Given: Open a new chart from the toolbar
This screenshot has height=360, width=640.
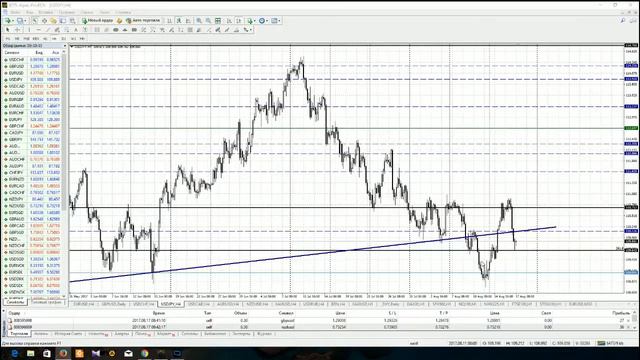Looking at the screenshot, I should pos(7,20).
